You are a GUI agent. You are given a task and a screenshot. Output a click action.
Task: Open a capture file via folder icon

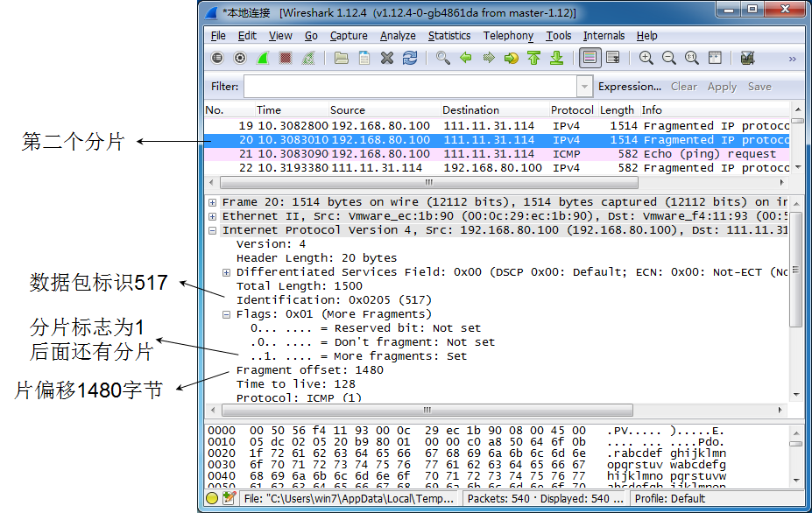coord(342,58)
